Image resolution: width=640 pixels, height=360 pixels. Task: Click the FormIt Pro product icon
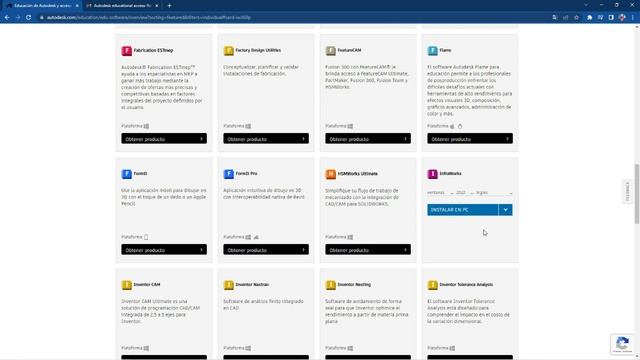[229, 174]
